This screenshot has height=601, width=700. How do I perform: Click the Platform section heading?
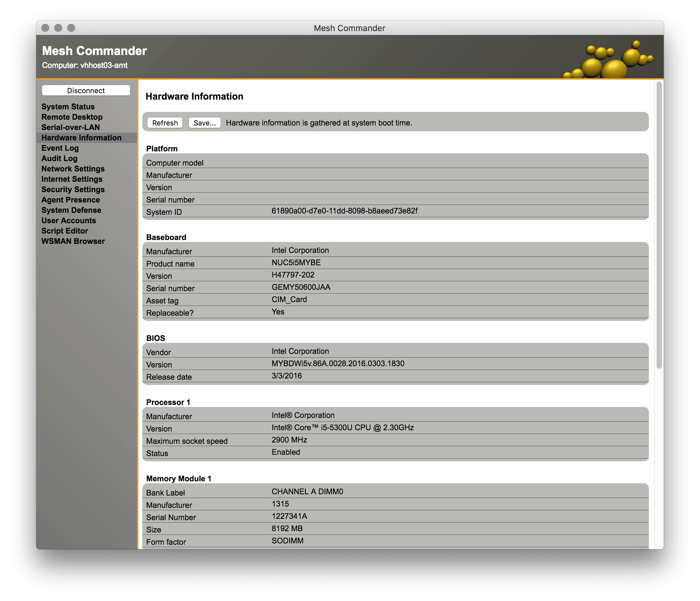pyautogui.click(x=162, y=149)
